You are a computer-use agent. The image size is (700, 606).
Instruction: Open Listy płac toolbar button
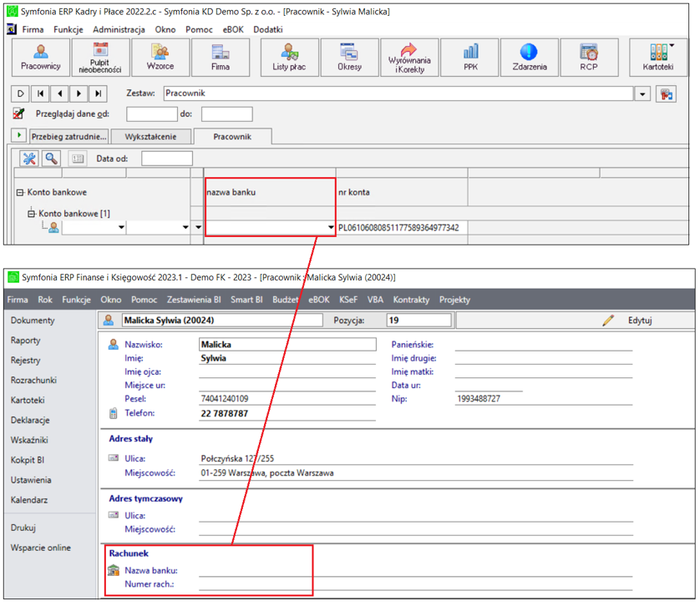coord(289,58)
